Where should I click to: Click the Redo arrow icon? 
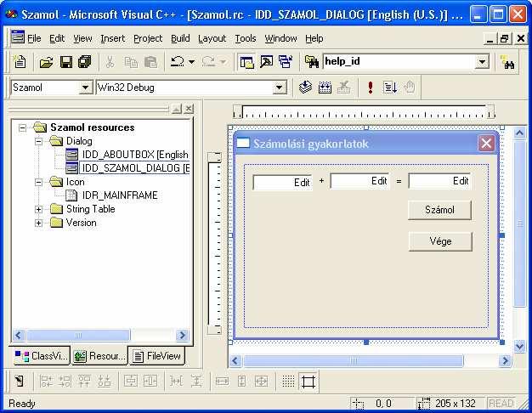[x=208, y=62]
